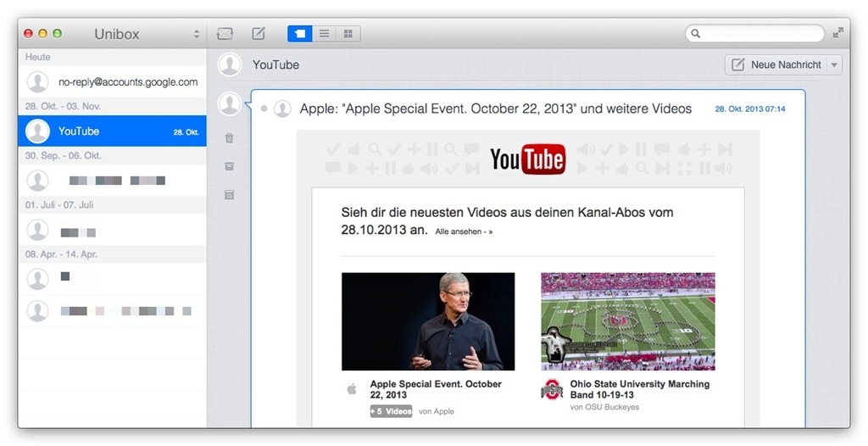Click the YouTube logo in email header
This screenshot has height=446, width=868.
point(527,159)
